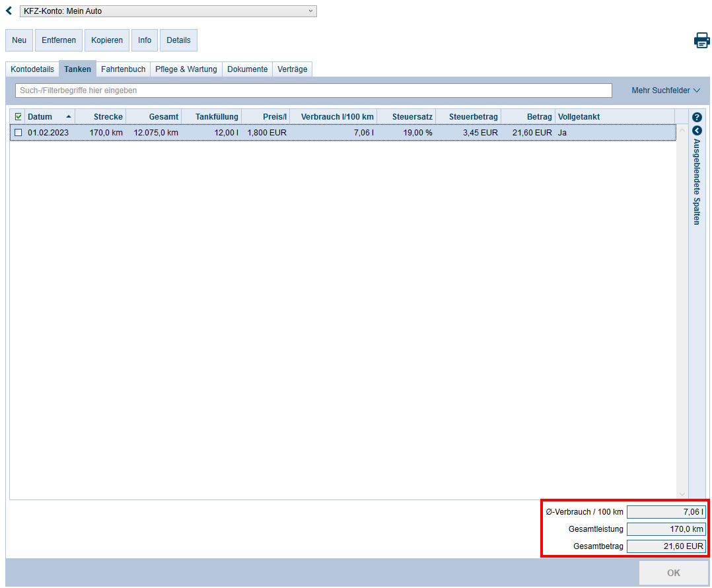Screen dimensions: 712x588
Task: Sort by the Datum column header
Action: (x=50, y=117)
